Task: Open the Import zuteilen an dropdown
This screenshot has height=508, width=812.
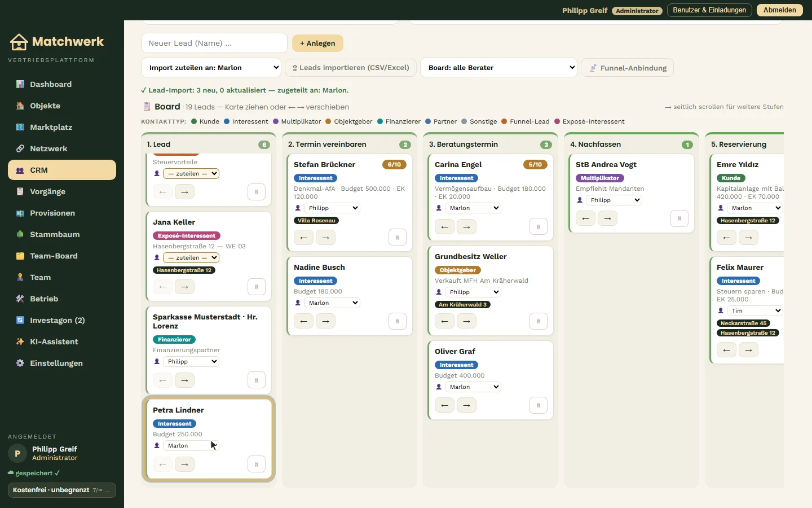Action: 211,68
